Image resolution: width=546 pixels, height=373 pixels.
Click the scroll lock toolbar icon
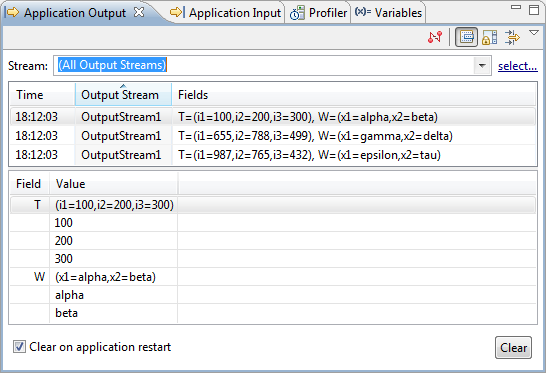coord(490,37)
